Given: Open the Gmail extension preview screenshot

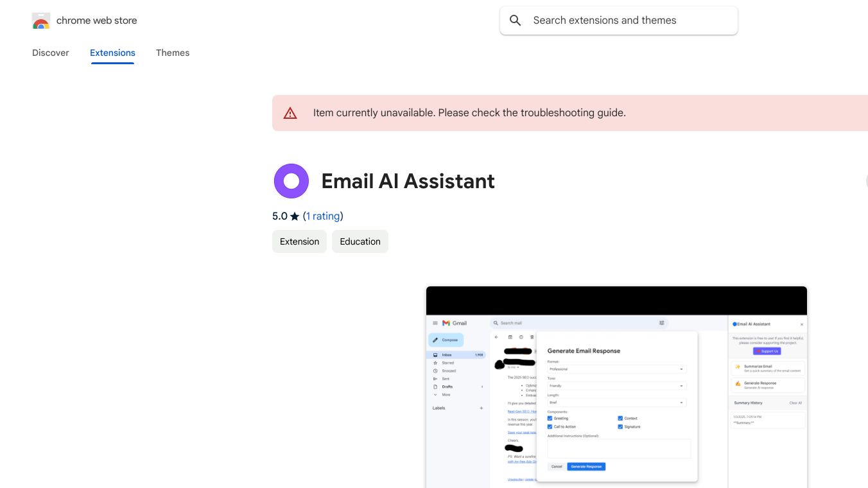Looking at the screenshot, I should tap(616, 387).
